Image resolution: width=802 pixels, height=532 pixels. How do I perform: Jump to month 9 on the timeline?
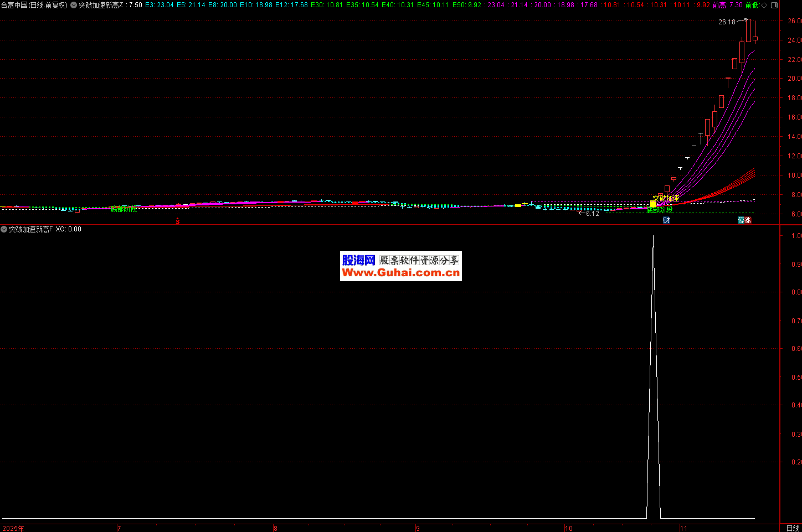pyautogui.click(x=418, y=528)
